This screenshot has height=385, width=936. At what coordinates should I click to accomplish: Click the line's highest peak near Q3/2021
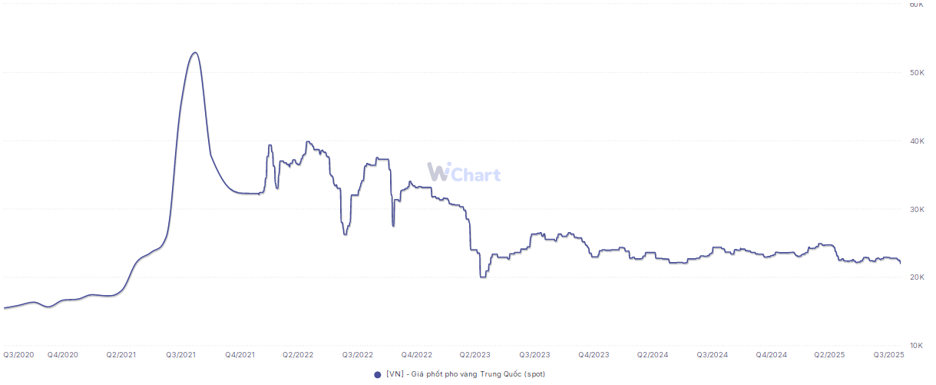pos(195,53)
